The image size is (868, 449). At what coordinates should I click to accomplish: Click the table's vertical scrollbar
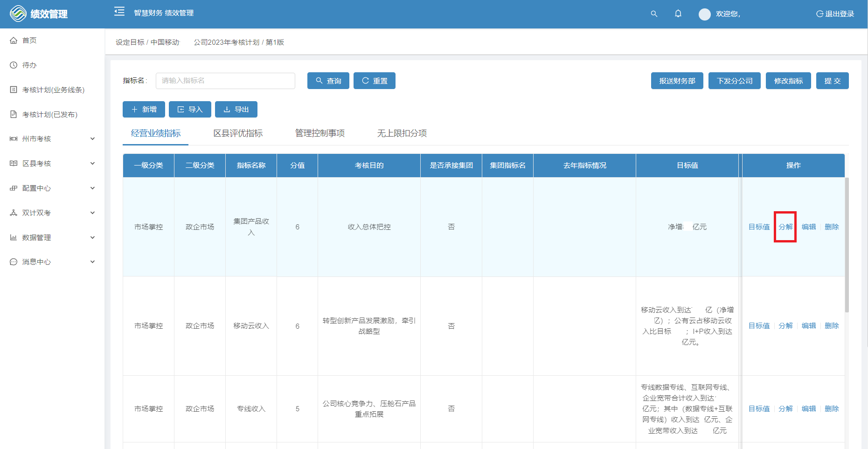pyautogui.click(x=847, y=245)
